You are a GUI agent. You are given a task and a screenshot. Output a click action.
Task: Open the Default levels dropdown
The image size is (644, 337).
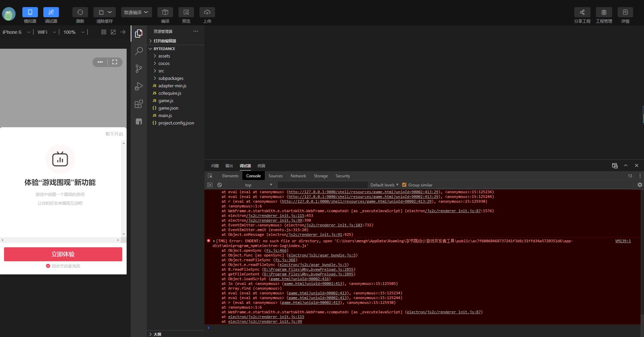(x=384, y=185)
